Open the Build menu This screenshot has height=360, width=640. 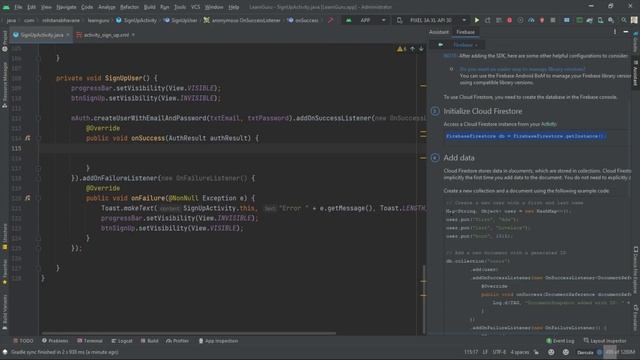coord(150,7)
